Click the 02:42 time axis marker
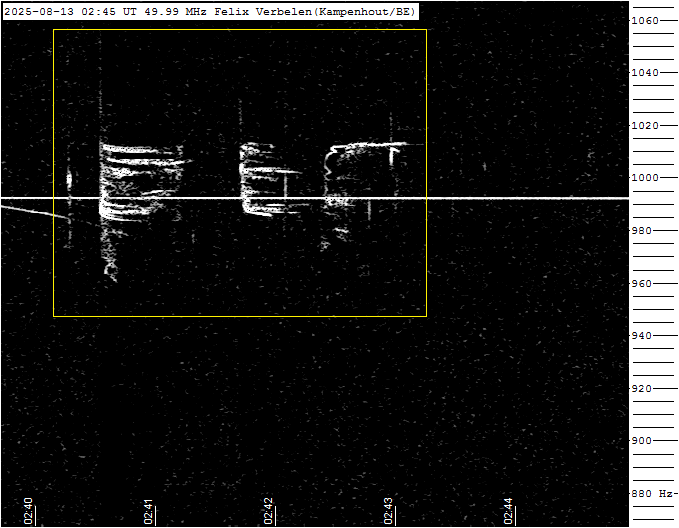The width and height of the screenshot is (679, 528). click(268, 511)
